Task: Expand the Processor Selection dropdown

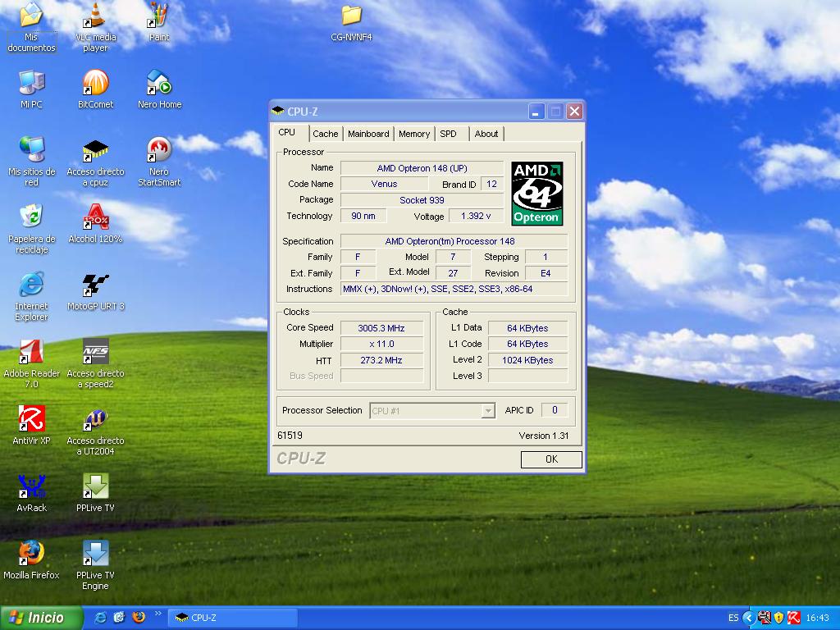Action: (x=488, y=411)
